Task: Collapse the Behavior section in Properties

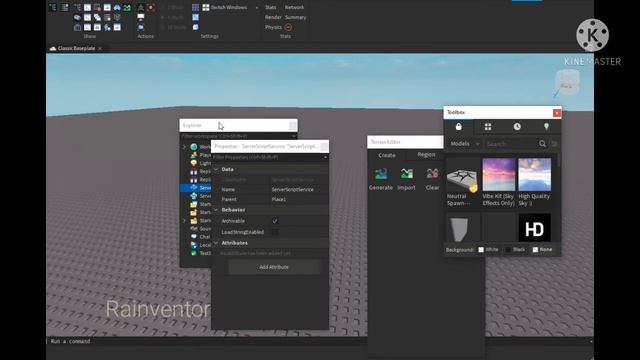Action: click(x=216, y=209)
